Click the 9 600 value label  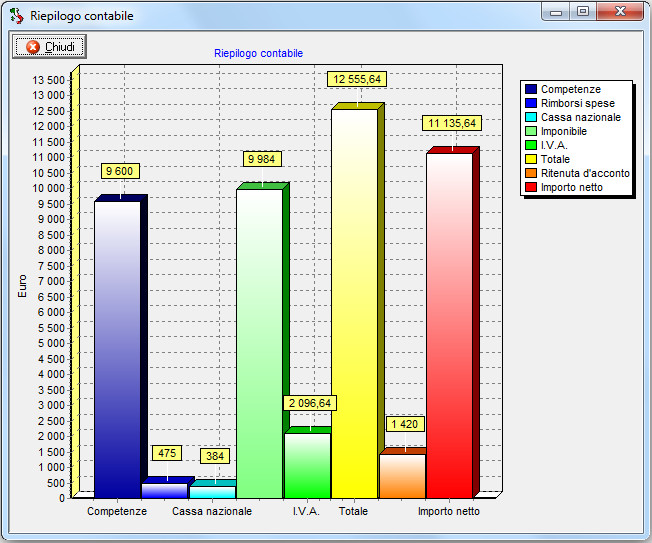click(120, 171)
